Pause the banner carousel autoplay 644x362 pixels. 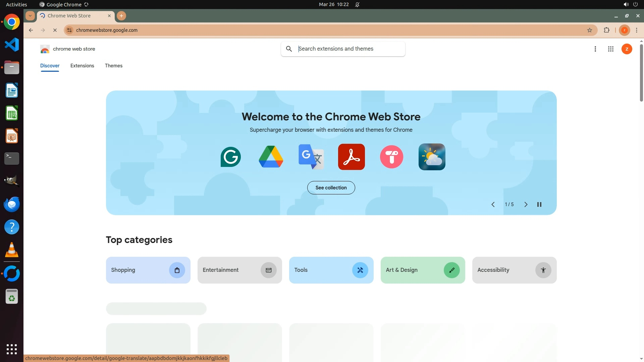[x=539, y=204]
